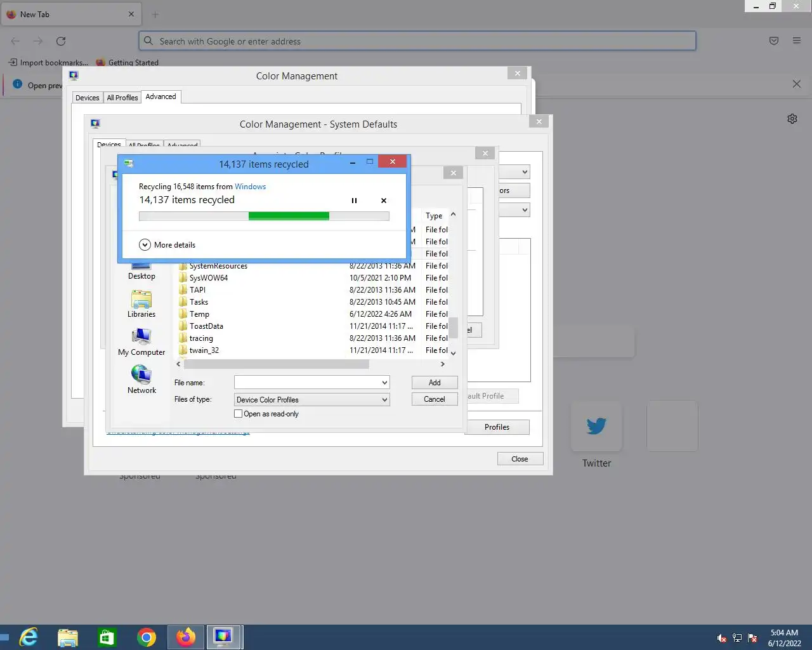812x650 pixels.
Task: Click the file list scroll up arrow
Action: 454,215
